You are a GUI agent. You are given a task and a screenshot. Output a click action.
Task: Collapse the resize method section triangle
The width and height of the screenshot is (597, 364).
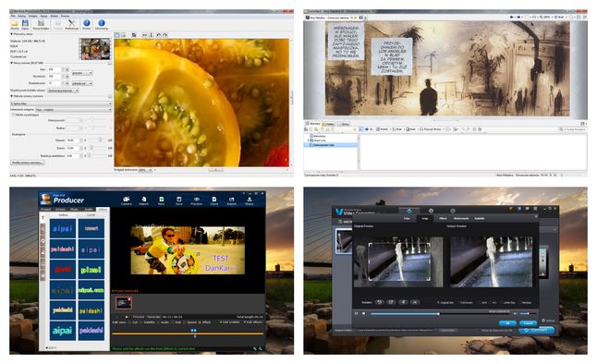click(12, 96)
